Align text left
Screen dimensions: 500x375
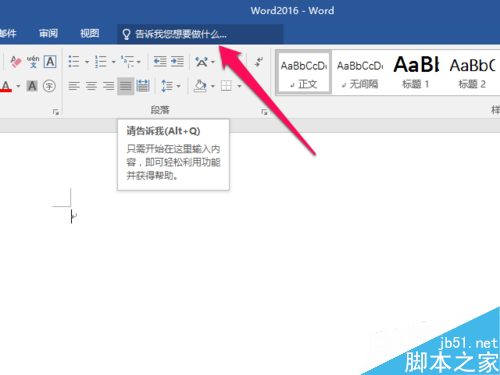pyautogui.click(x=74, y=86)
